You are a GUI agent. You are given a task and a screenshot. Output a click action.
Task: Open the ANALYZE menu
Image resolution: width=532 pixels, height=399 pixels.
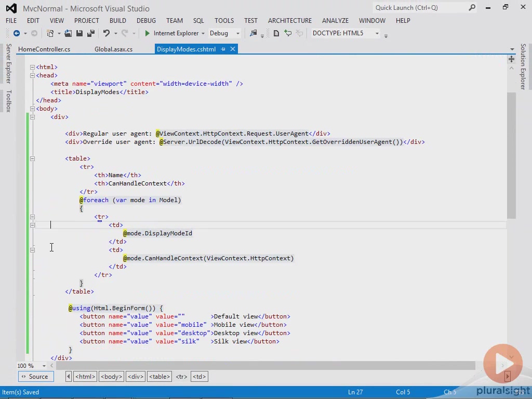pos(335,21)
